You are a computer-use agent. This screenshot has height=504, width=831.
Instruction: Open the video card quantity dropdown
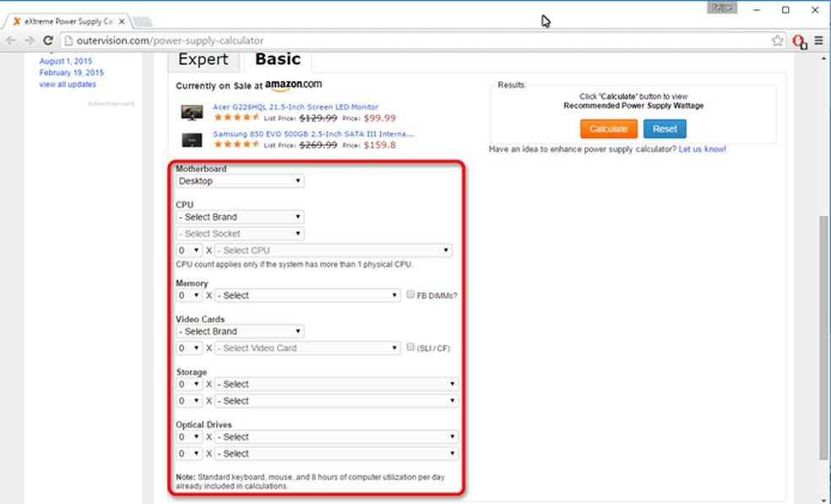tap(188, 348)
